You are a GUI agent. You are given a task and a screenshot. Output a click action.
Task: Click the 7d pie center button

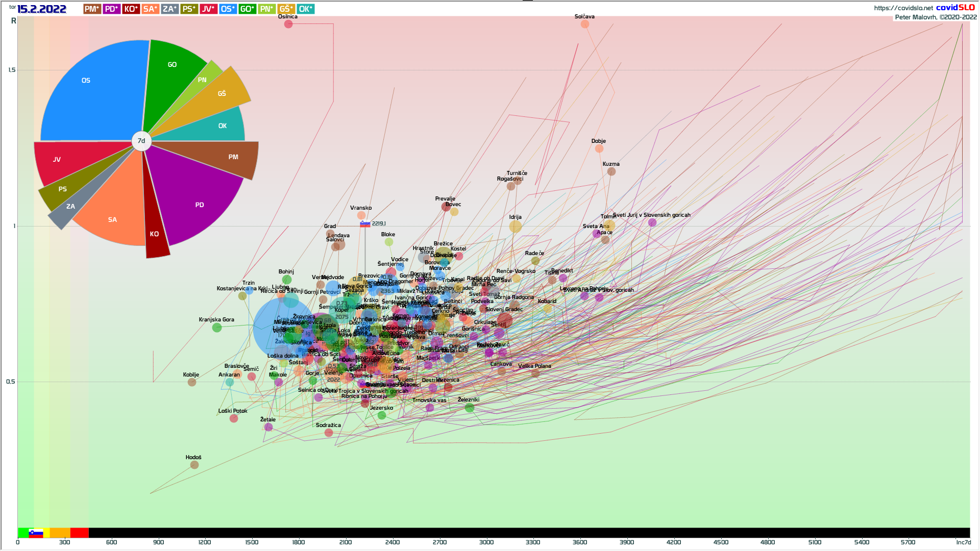[x=141, y=141]
